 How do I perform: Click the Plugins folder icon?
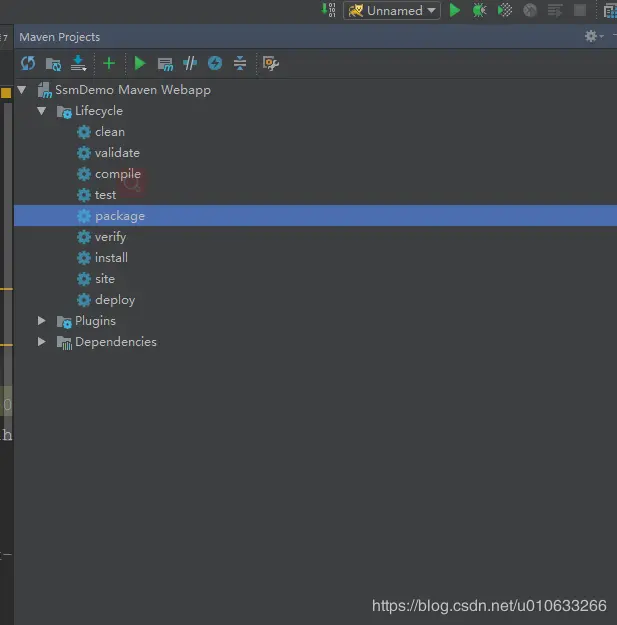(x=64, y=321)
